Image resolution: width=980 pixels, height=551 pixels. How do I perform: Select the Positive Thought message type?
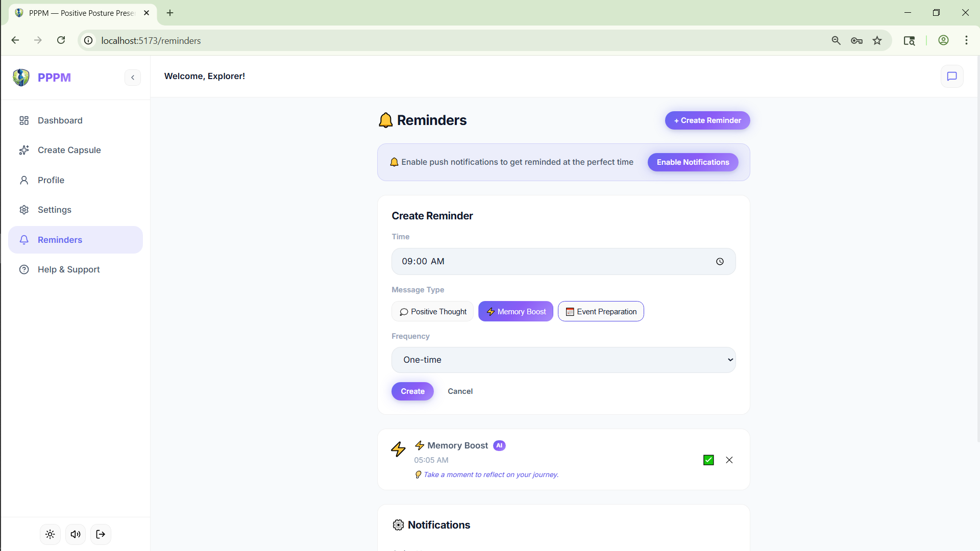coord(433,312)
